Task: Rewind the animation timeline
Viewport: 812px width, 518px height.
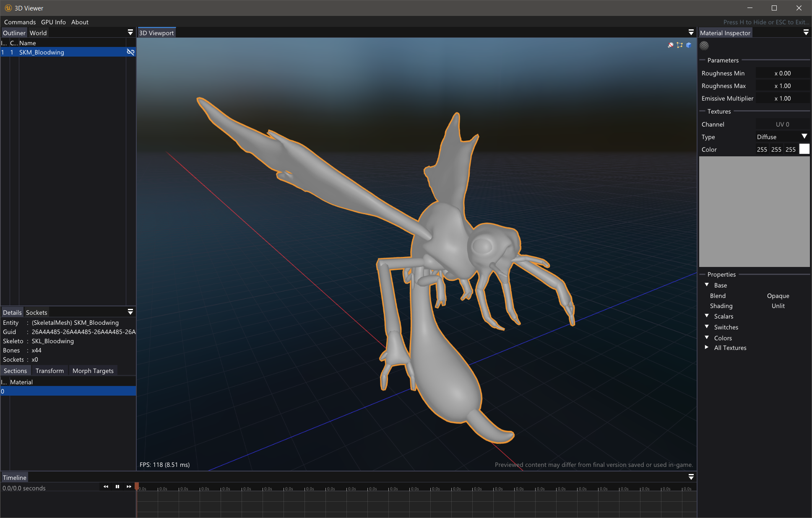Action: click(x=106, y=486)
